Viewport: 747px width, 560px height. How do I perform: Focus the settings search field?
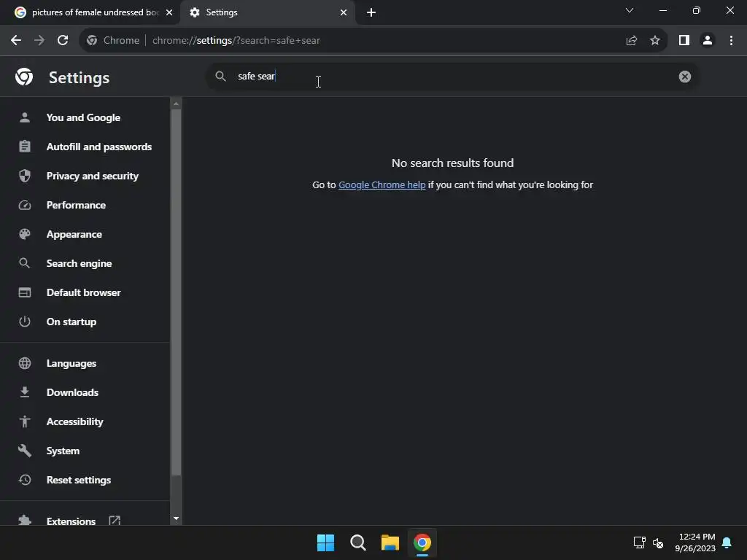pos(452,76)
